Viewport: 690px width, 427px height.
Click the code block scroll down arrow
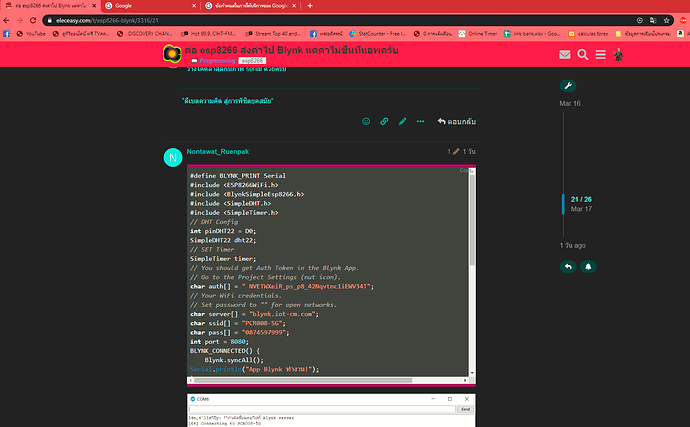[x=472, y=373]
